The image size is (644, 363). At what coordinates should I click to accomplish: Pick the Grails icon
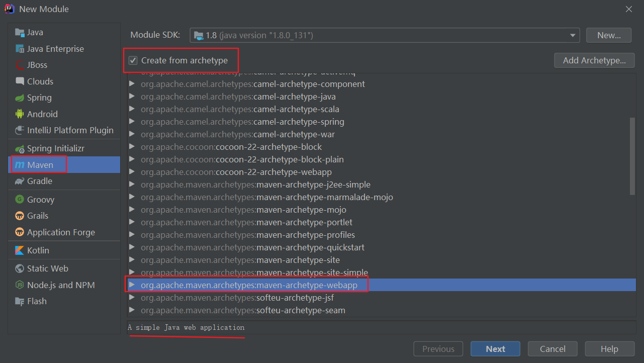(20, 216)
